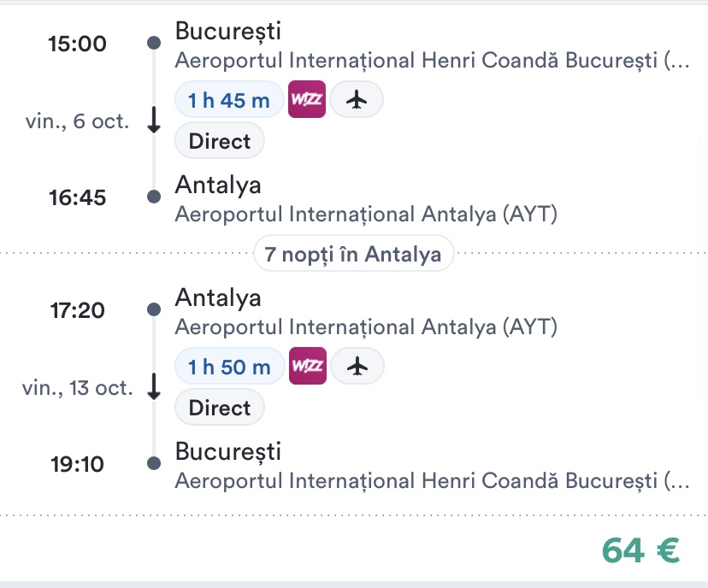Select the vin., 13 oct. date label
The height and width of the screenshot is (588, 708).
click(77, 388)
